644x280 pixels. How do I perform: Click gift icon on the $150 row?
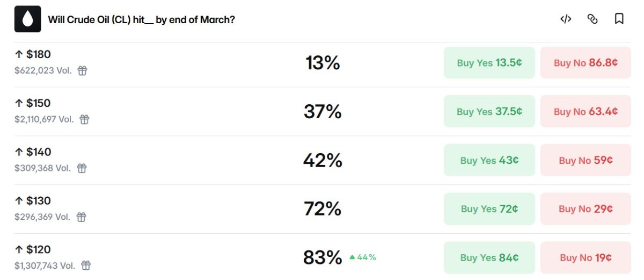pos(84,119)
